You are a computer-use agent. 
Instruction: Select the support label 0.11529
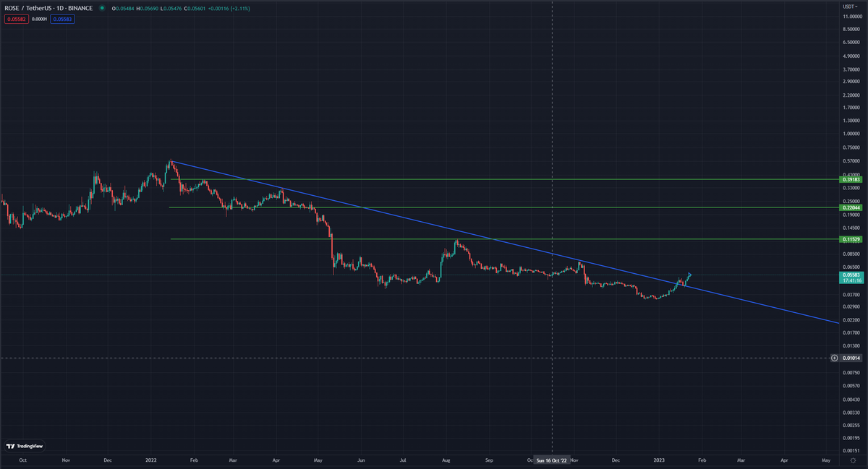click(849, 238)
